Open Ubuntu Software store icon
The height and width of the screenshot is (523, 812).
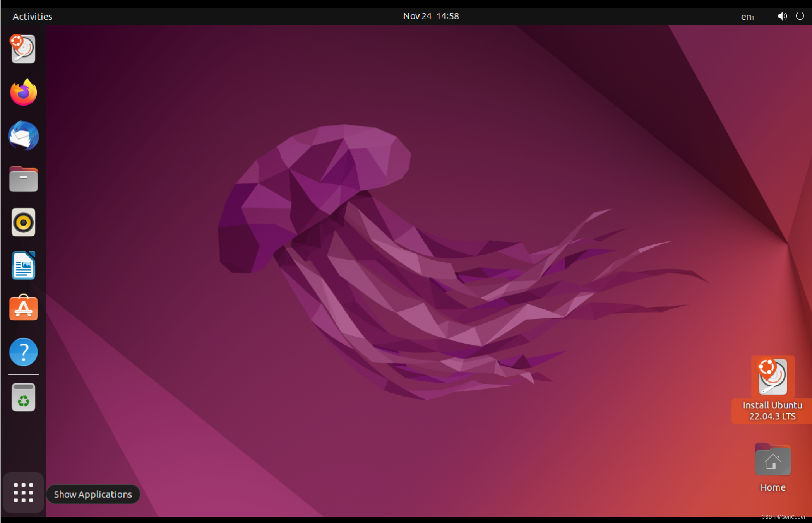pyautogui.click(x=23, y=308)
